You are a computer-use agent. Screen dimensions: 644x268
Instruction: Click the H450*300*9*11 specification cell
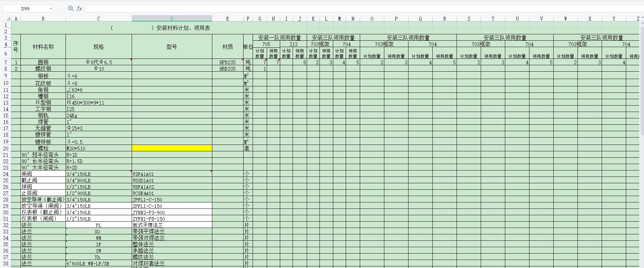coord(99,103)
